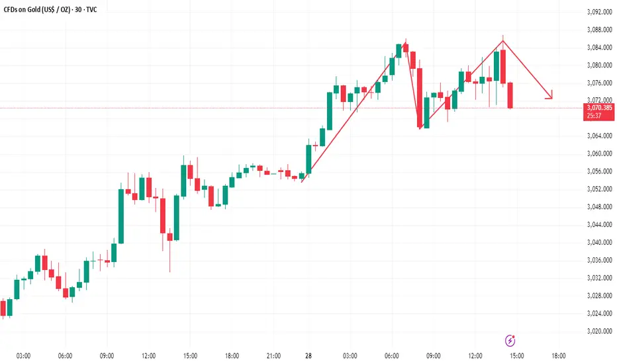Click the last red candle at price line
The width and height of the screenshot is (617, 364).
(x=510, y=95)
